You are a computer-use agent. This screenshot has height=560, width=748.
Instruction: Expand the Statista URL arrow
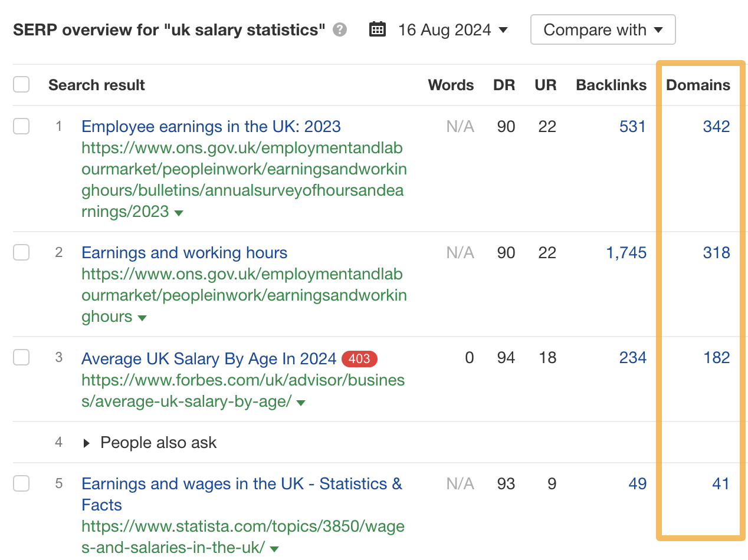273,548
